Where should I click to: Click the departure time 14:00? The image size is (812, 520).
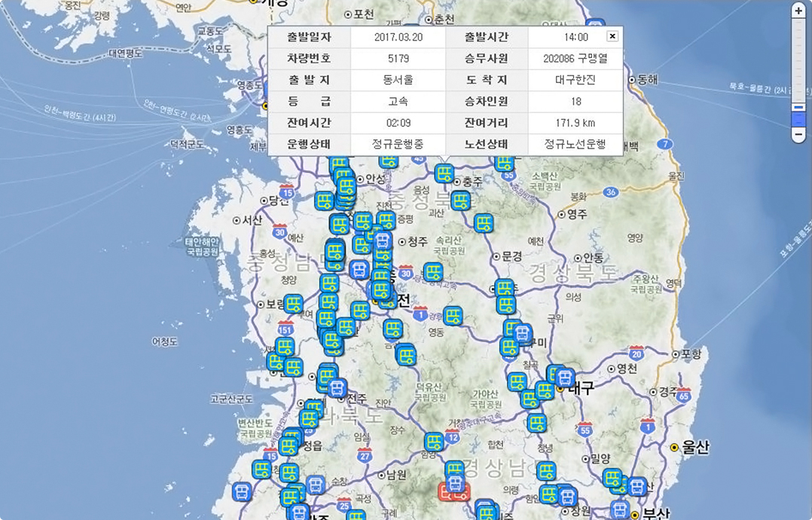pos(575,37)
